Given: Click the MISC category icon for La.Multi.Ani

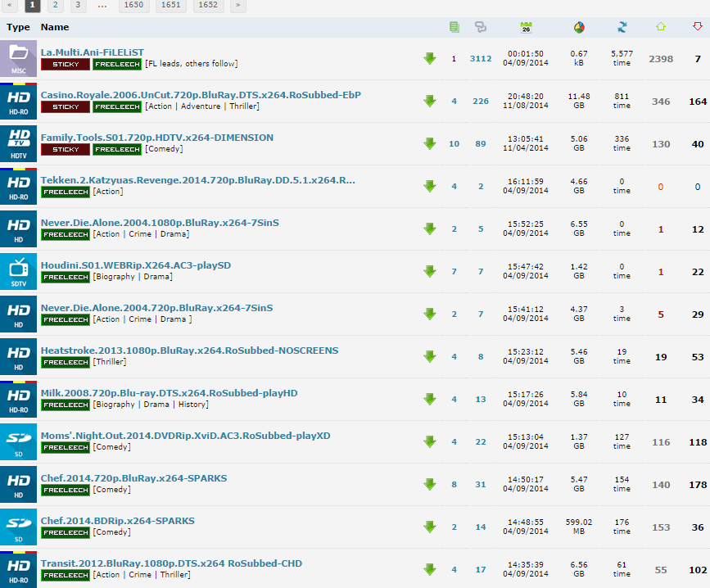Looking at the screenshot, I should pos(18,58).
